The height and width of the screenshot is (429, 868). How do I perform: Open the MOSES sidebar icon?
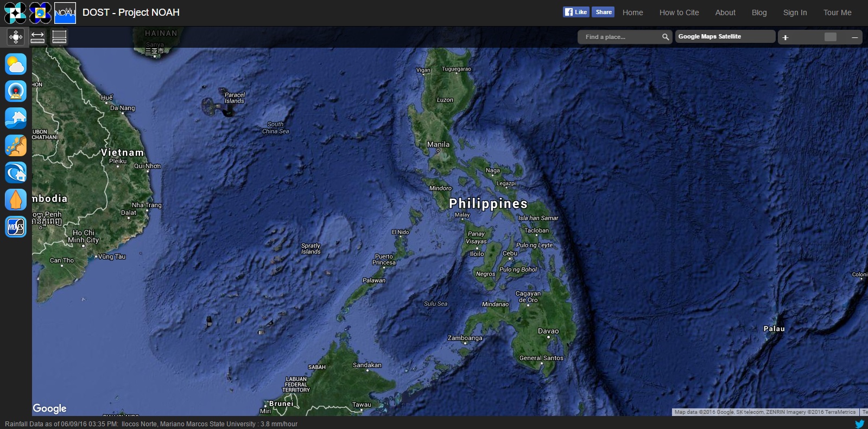pyautogui.click(x=16, y=227)
